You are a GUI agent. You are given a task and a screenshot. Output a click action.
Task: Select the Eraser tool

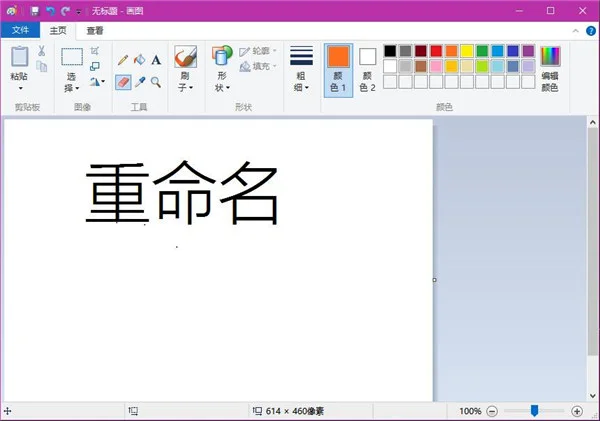[123, 82]
